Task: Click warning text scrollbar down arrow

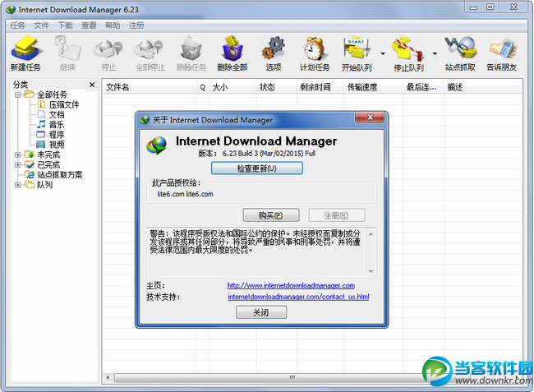Action: pyautogui.click(x=371, y=271)
